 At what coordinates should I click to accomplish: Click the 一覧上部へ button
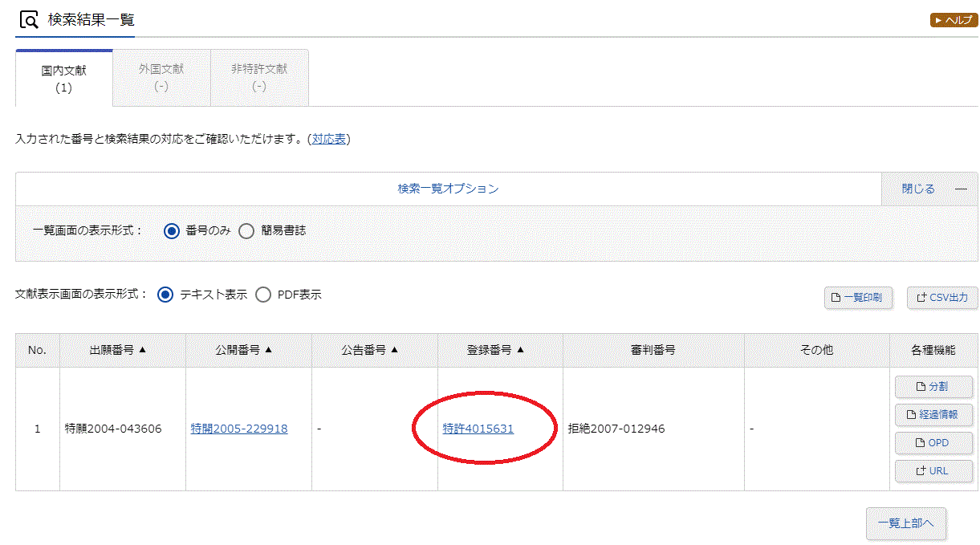click(905, 523)
